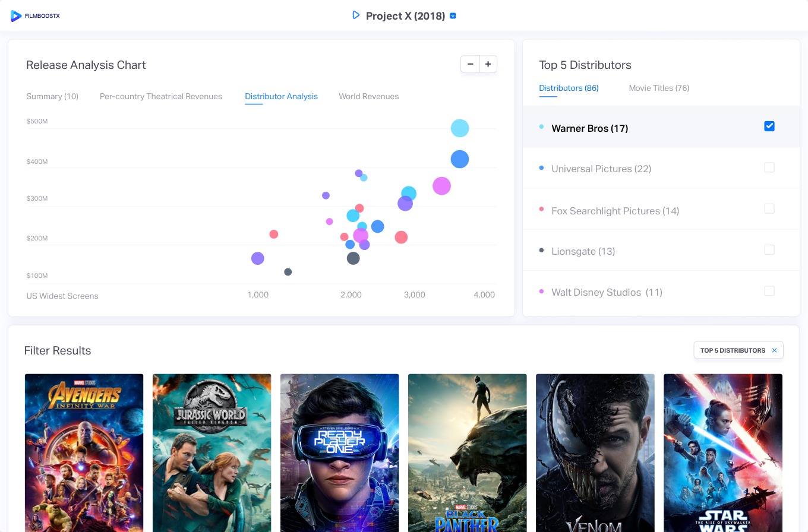
Task: Switch to World Revenues tab
Action: pyautogui.click(x=368, y=96)
